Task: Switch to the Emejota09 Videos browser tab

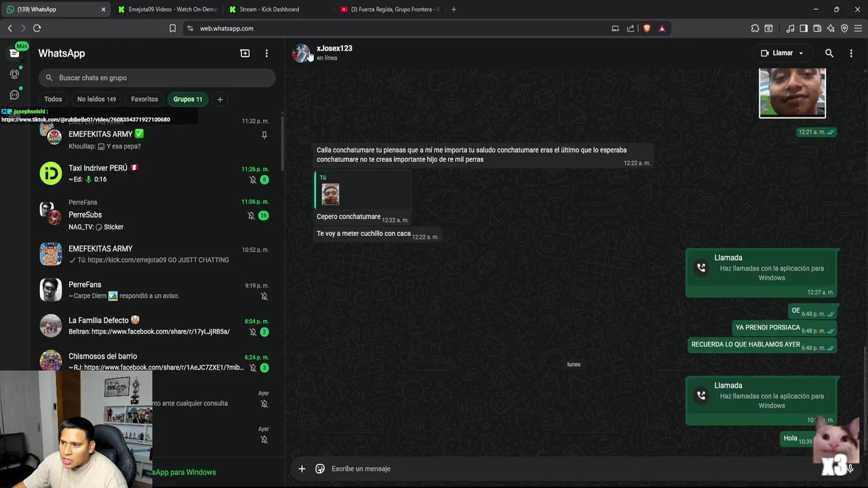Action: pos(167,9)
